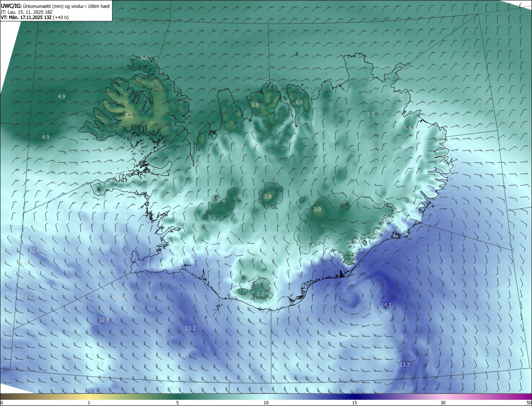
Task: Click the 12.8 value label
Action: (x=104, y=320)
